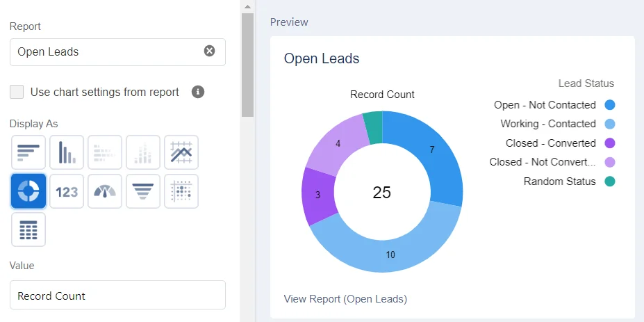Select the stacked vertical column chart type
644x322 pixels.
(143, 152)
